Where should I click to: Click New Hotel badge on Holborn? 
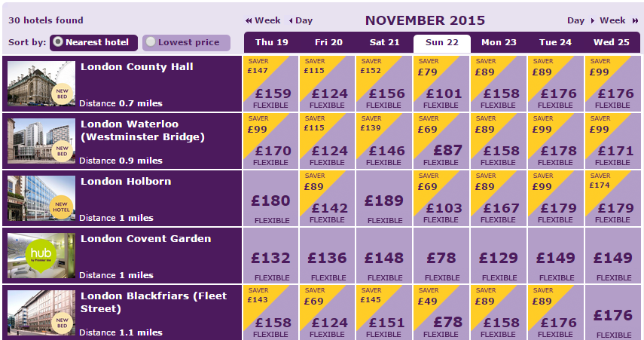pos(61,207)
